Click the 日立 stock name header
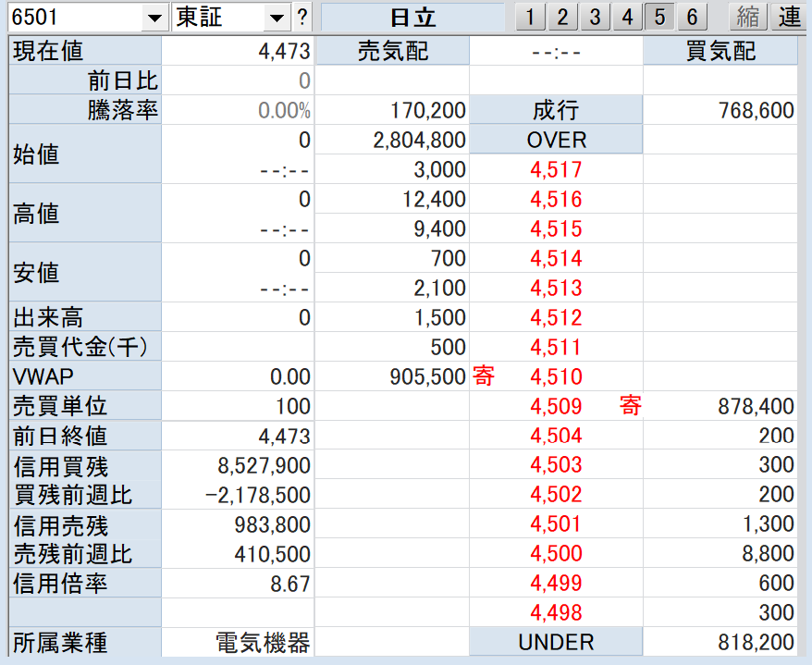The width and height of the screenshot is (812, 665). point(412,18)
